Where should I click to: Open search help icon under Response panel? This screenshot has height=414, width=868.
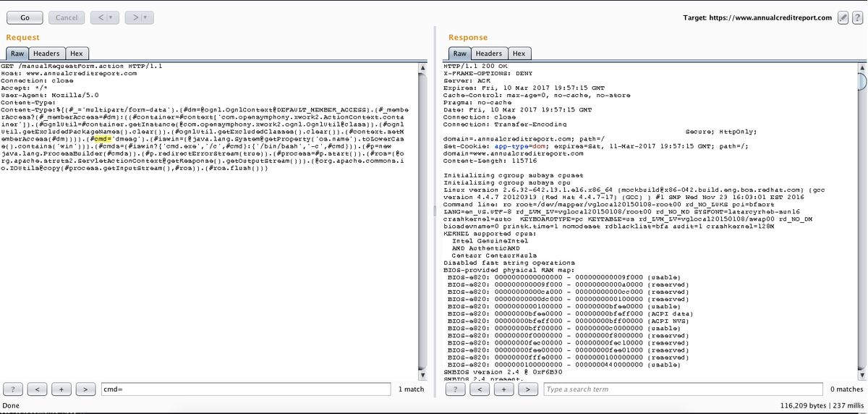[456, 389]
